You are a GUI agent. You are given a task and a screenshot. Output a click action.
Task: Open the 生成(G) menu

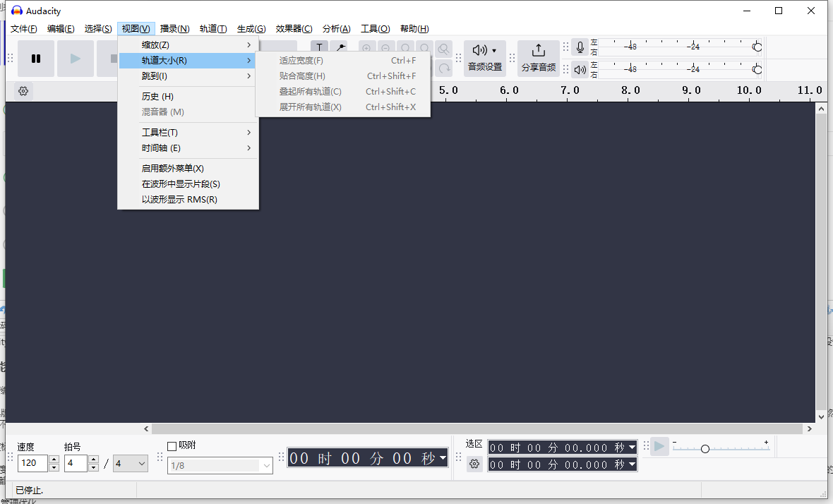[251, 29]
